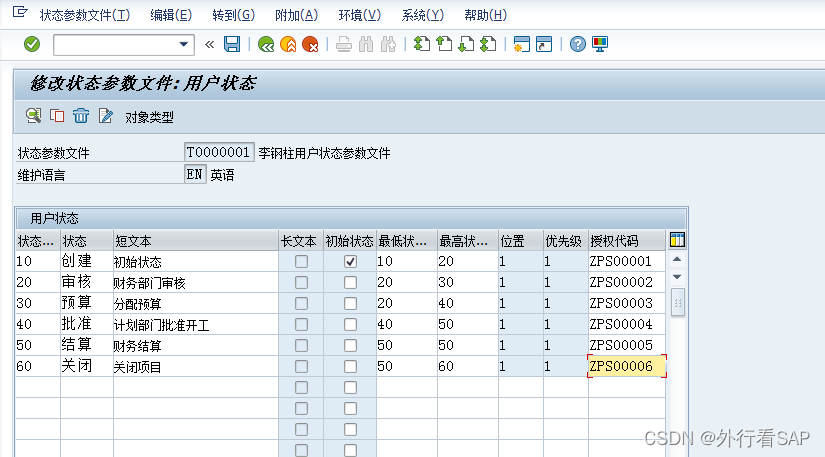Open Help via question mark icon

click(x=577, y=44)
